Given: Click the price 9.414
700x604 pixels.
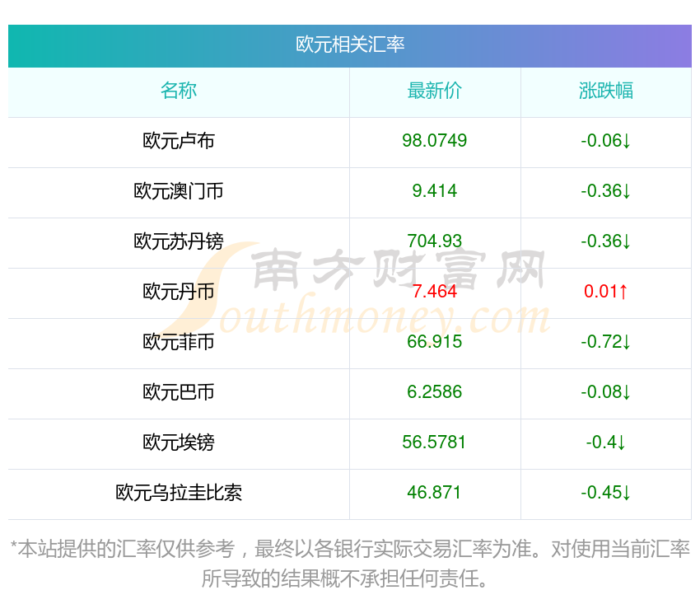Looking at the screenshot, I should click(434, 191).
